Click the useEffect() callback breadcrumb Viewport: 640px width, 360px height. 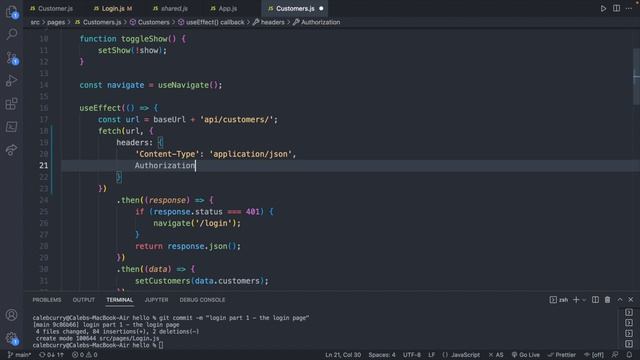click(x=211, y=22)
